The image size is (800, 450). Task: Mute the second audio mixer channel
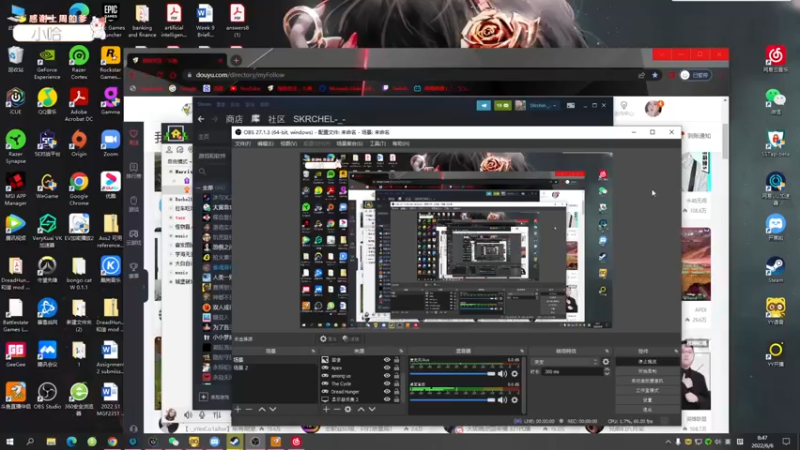503,400
